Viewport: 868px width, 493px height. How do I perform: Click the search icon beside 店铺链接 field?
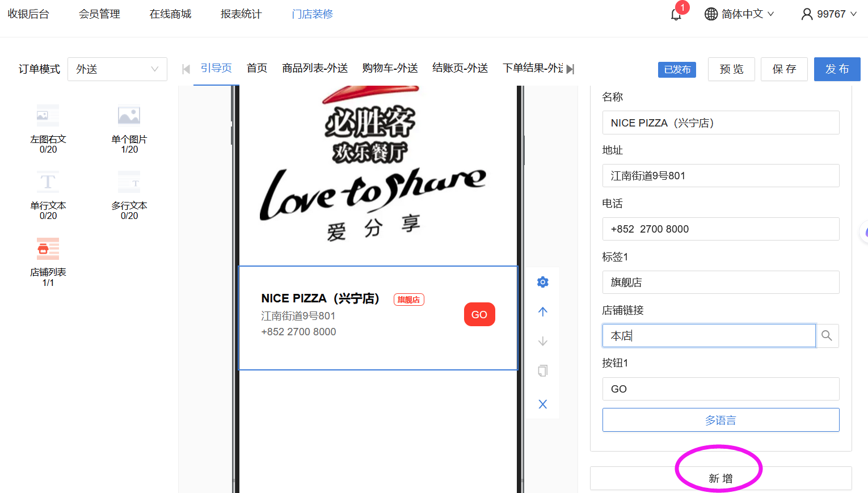tap(827, 336)
